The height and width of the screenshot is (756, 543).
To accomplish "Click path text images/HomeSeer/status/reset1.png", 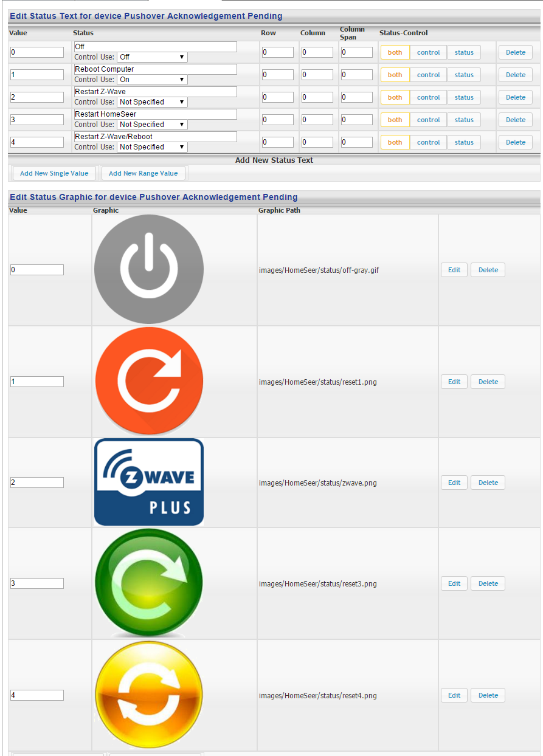I will coord(318,382).
